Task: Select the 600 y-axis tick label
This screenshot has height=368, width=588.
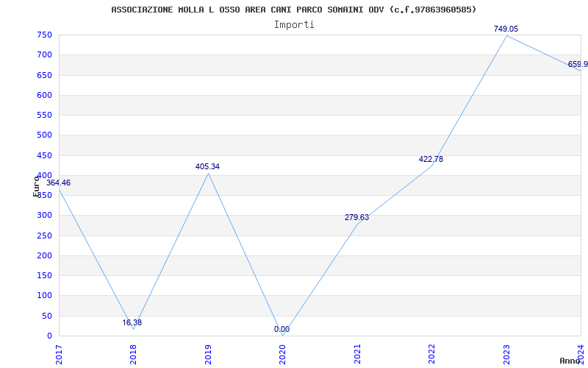Action: tap(44, 95)
